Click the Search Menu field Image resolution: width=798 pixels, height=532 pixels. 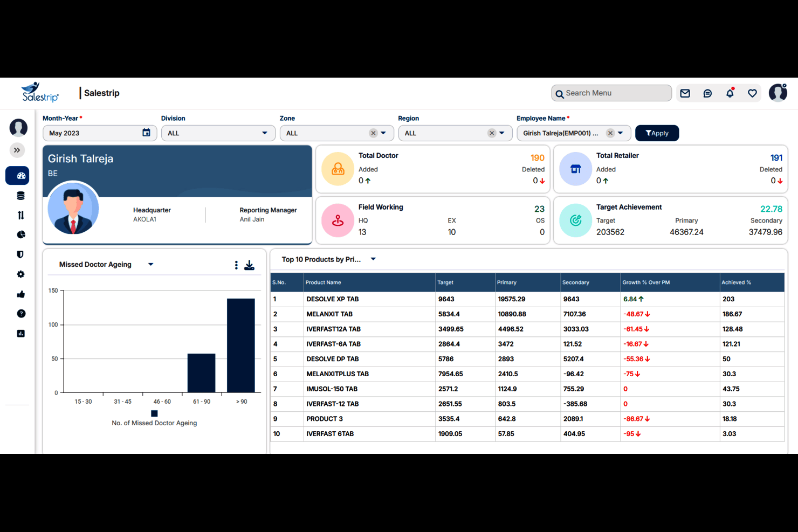tap(611, 93)
